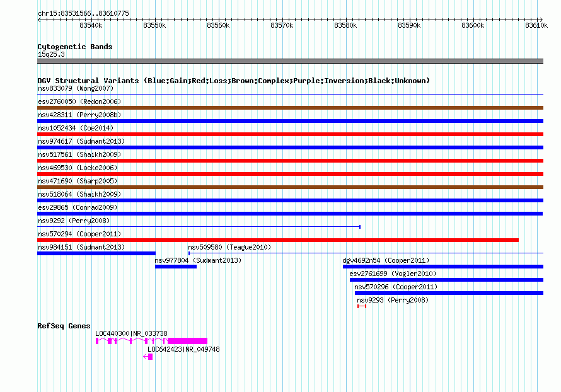
Task: Select the red nsv469530 (Locke2006) bar
Action: 290,174
